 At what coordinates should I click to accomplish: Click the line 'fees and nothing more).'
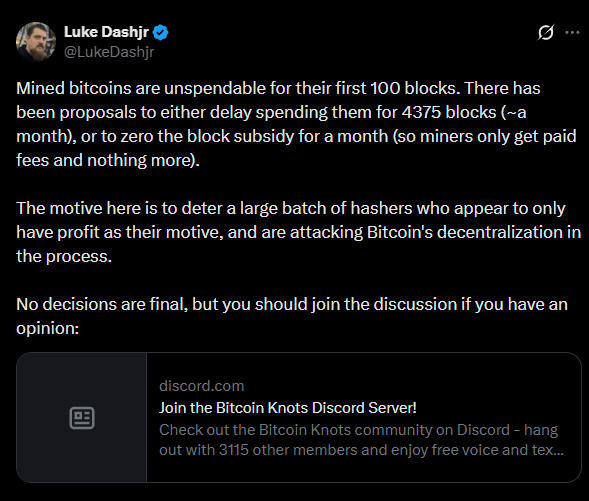pos(108,160)
